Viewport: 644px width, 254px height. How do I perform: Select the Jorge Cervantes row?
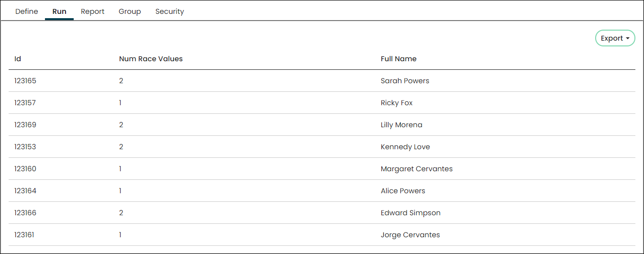pyautogui.click(x=322, y=235)
